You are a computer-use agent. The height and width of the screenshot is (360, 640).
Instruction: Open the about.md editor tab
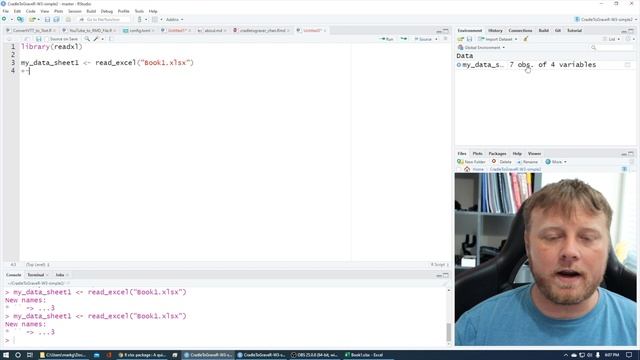[213, 31]
